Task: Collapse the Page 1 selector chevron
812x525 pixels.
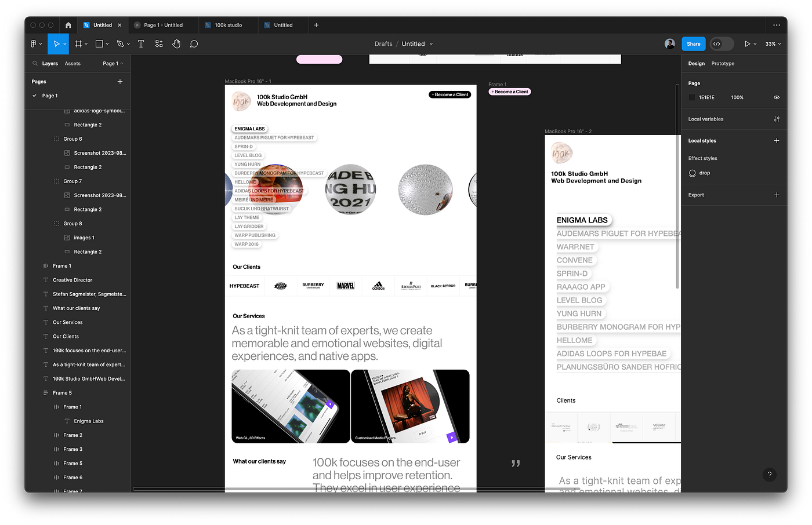Action: click(x=122, y=63)
